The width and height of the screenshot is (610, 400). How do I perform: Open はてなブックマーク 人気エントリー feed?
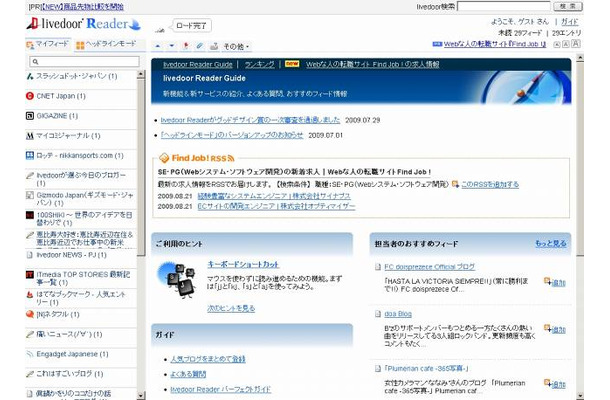[81, 298]
